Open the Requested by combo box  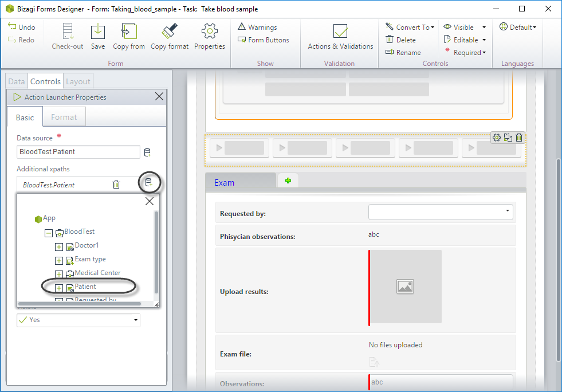pyautogui.click(x=441, y=212)
